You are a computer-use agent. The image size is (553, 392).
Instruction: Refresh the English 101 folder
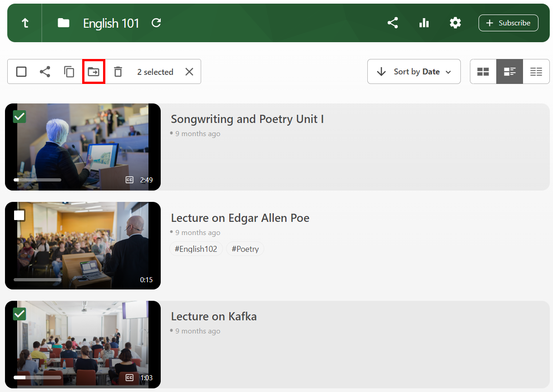point(156,23)
